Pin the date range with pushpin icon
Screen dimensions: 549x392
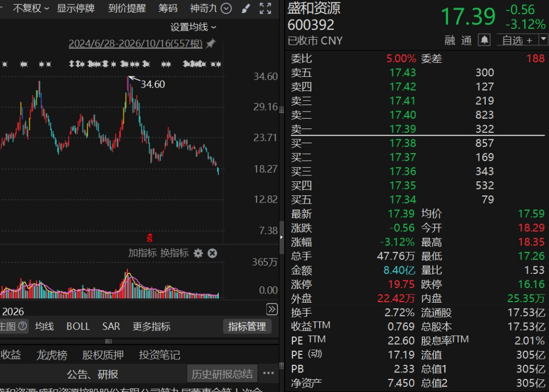pos(211,44)
